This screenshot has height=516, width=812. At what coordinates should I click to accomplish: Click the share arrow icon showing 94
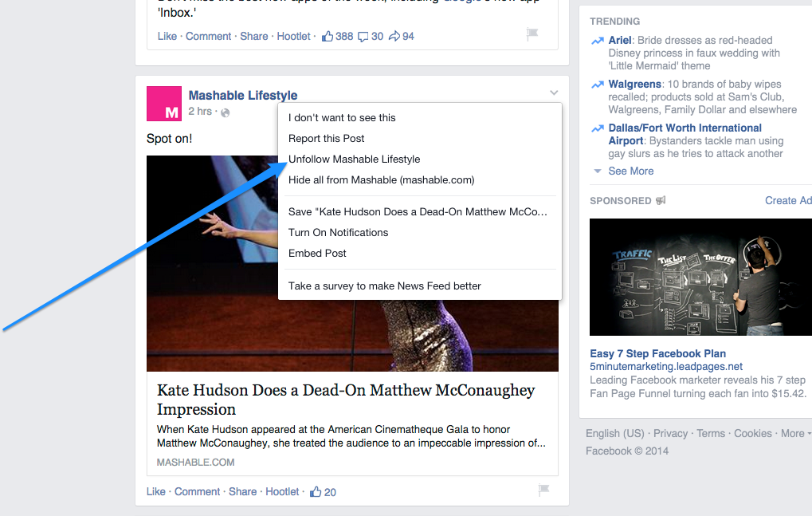pyautogui.click(x=394, y=36)
